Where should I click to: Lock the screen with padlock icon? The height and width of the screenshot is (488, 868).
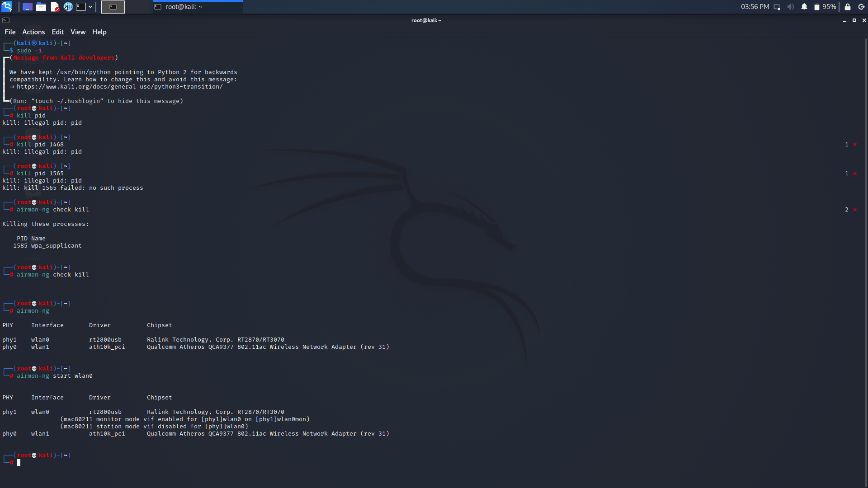click(x=848, y=7)
